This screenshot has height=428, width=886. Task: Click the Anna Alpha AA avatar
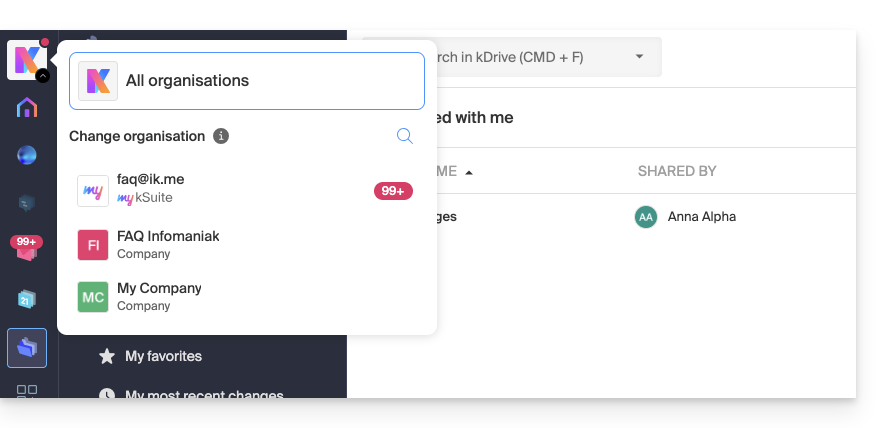tap(646, 216)
